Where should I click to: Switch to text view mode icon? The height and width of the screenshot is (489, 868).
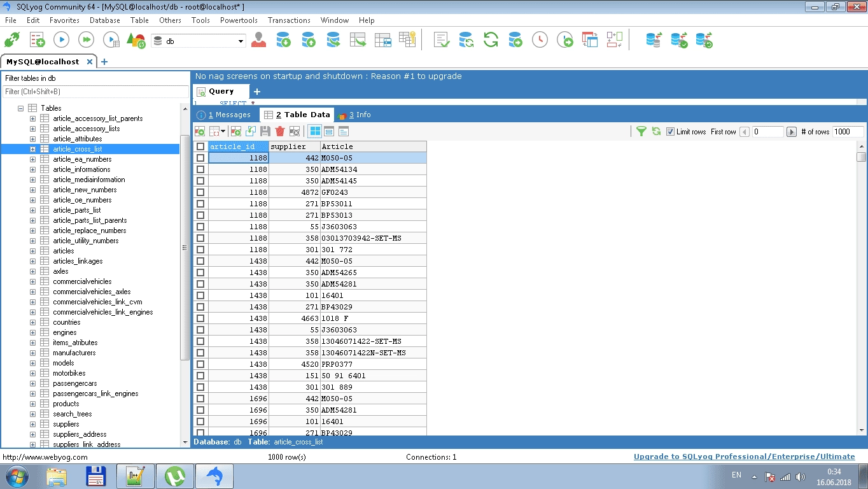pyautogui.click(x=344, y=131)
